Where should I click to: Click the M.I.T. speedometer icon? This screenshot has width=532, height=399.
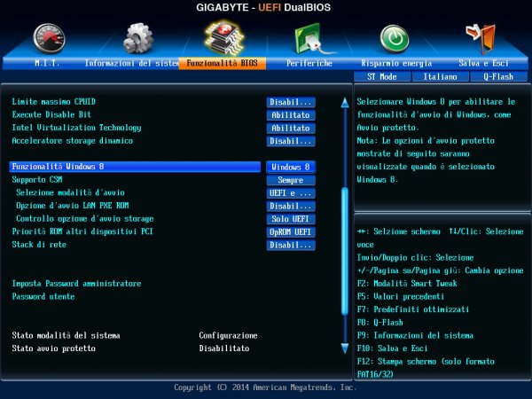click(x=49, y=39)
